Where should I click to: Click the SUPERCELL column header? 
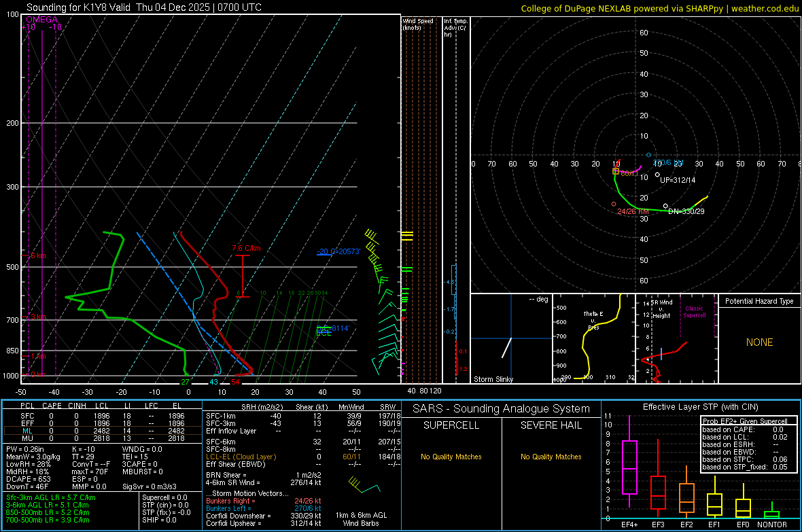451,425
